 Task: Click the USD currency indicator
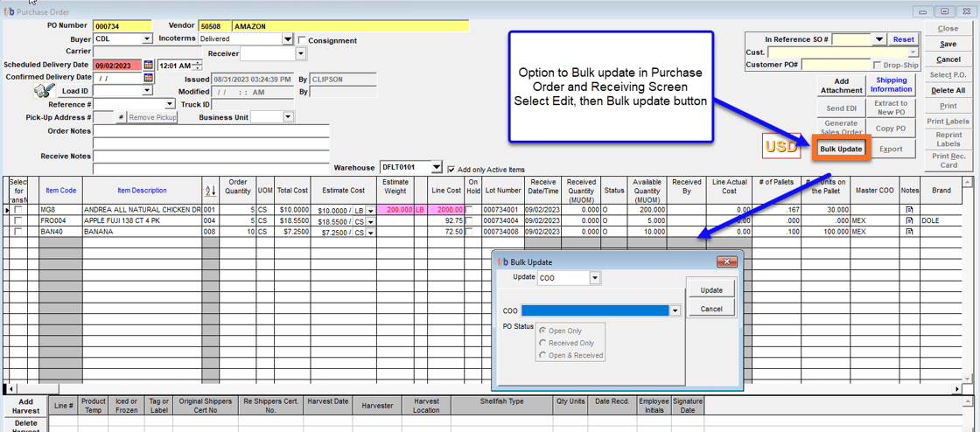click(x=781, y=147)
